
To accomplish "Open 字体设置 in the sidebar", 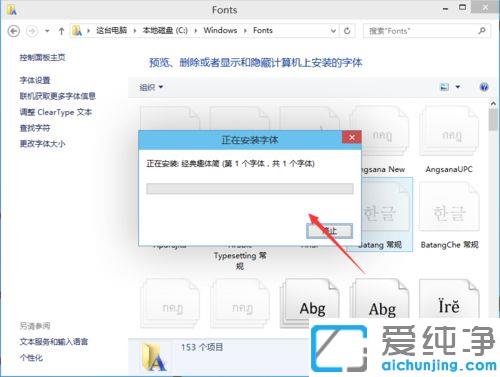I will (x=35, y=80).
